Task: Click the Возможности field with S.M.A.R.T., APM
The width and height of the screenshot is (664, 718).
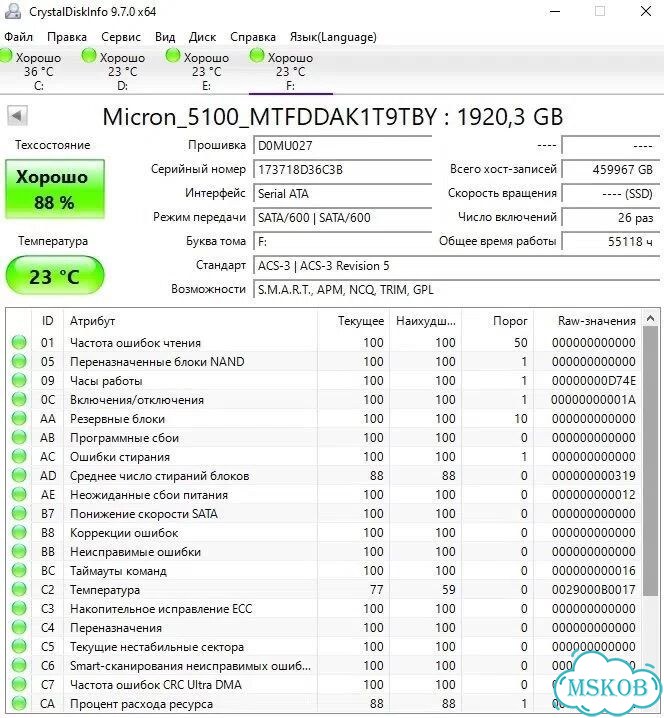Action: 458,289
